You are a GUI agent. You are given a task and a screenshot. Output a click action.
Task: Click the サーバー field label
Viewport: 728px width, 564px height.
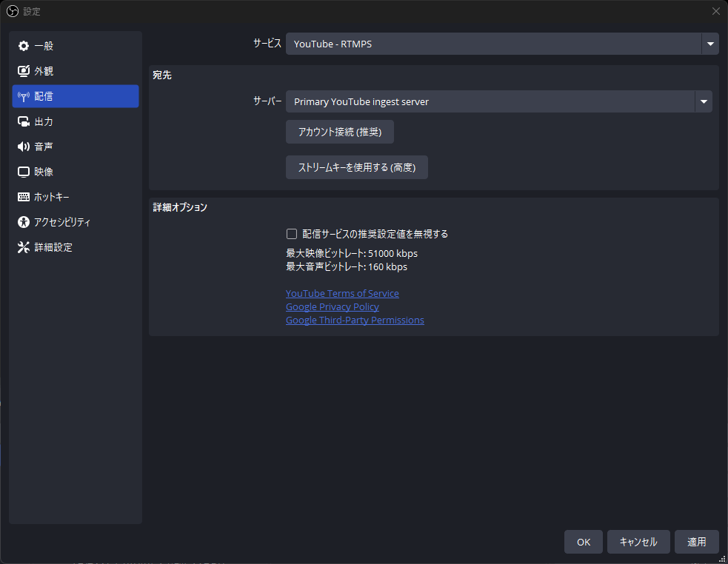coord(267,101)
